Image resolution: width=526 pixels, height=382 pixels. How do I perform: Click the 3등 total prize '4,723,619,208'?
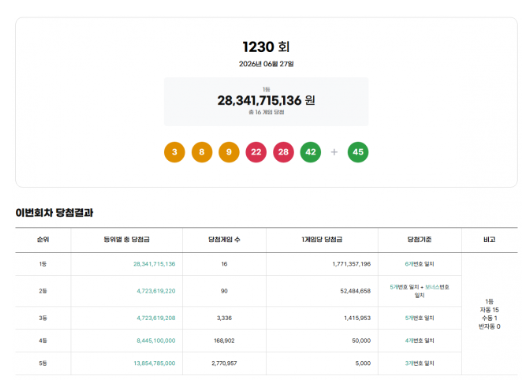(x=156, y=318)
